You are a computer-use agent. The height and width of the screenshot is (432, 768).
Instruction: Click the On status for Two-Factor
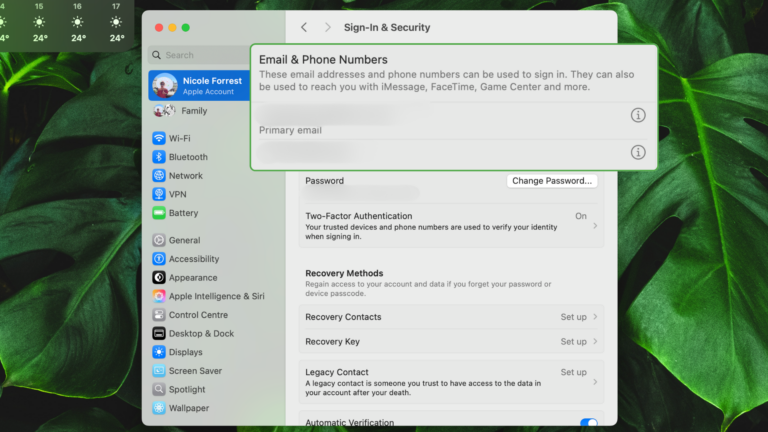pyautogui.click(x=581, y=216)
